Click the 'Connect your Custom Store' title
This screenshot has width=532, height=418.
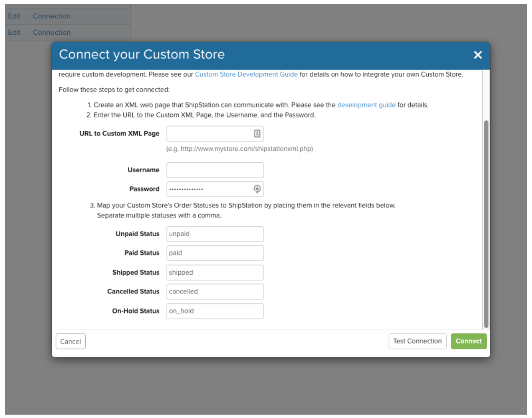click(x=142, y=54)
